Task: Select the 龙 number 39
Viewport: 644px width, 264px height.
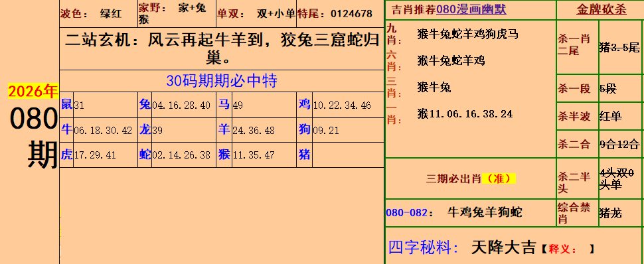Action: 157,131
